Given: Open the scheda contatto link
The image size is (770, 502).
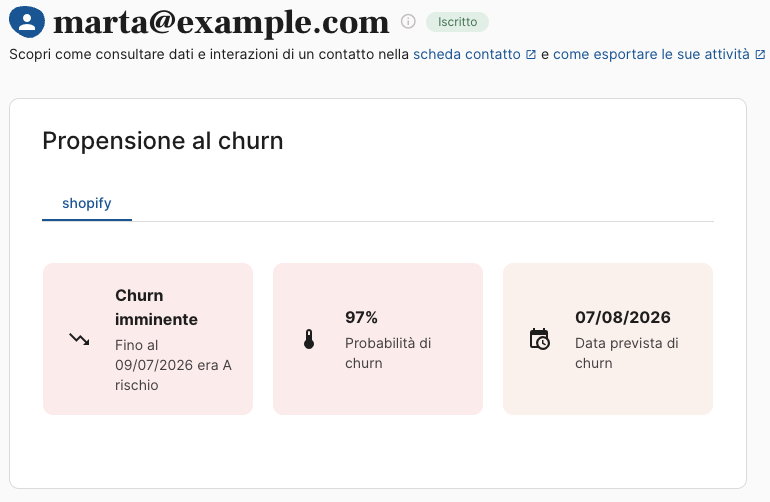Looking at the screenshot, I should [467, 54].
